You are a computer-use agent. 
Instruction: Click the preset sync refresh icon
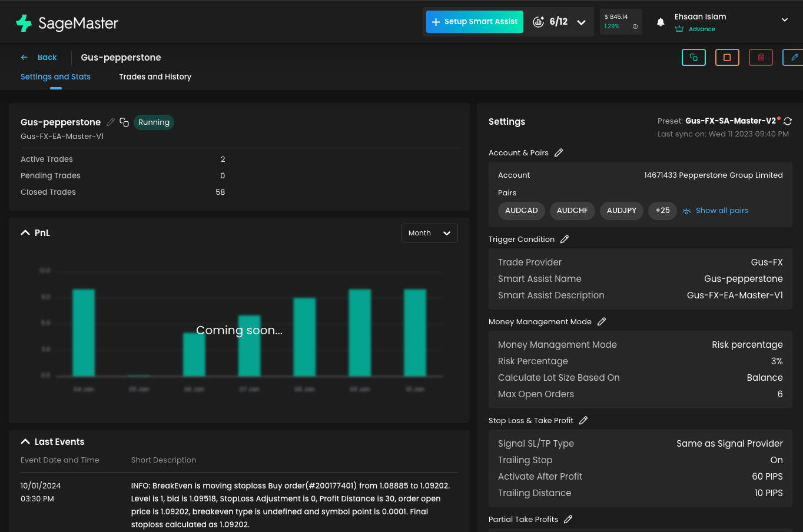tap(788, 121)
